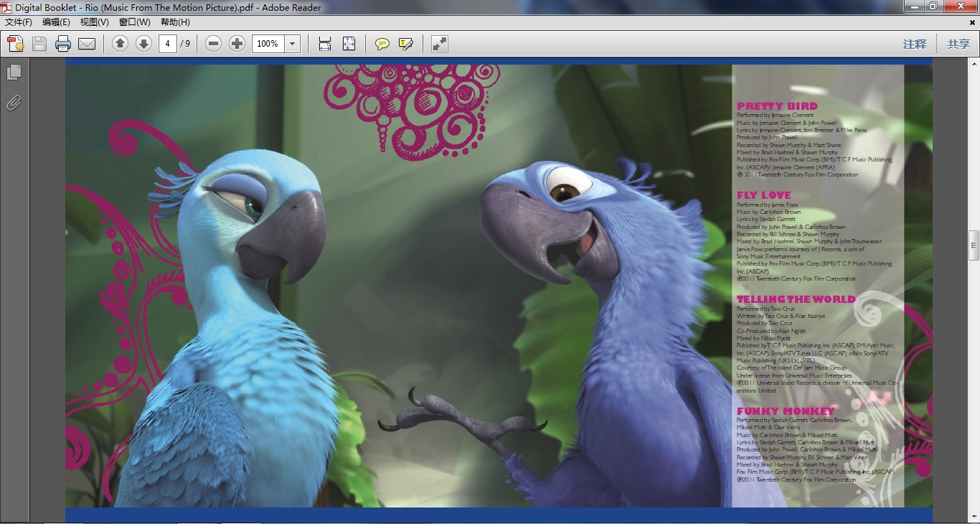The image size is (980, 524).
Task: Open the 注释 comment pane
Action: tap(915, 44)
